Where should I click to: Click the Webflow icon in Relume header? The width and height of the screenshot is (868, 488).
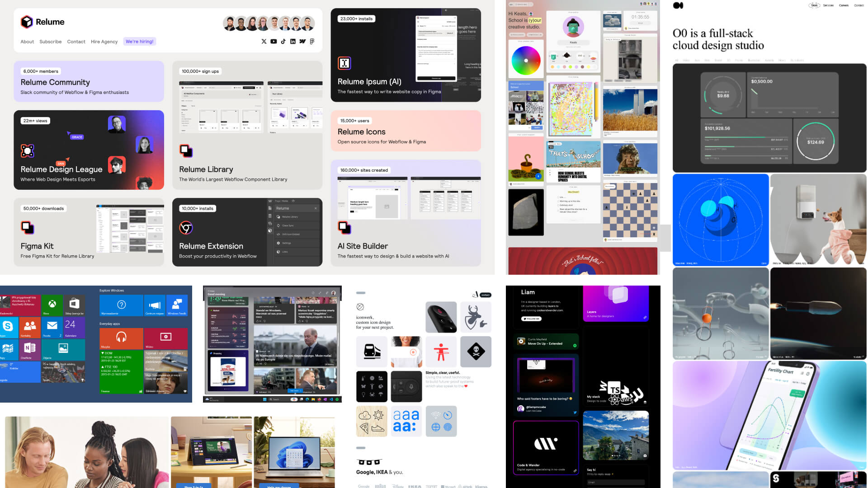click(302, 42)
